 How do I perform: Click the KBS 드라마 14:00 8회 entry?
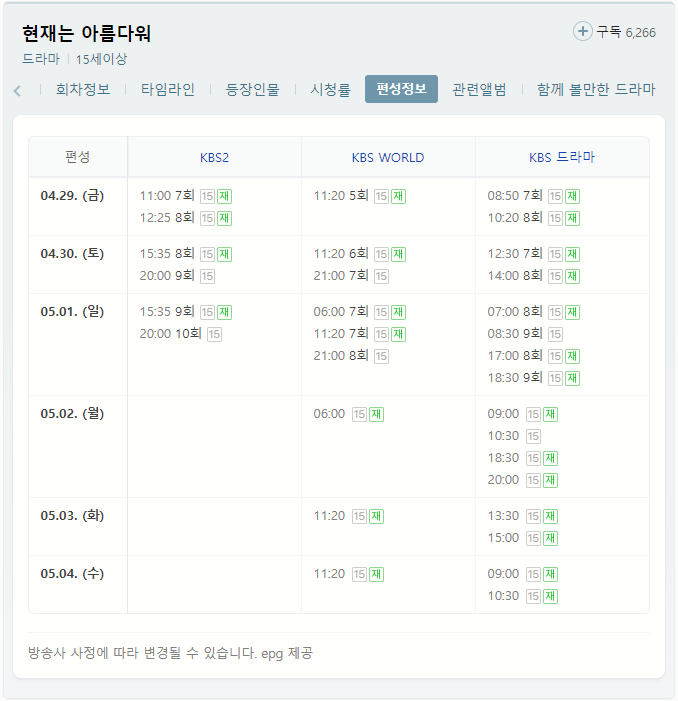(534, 276)
